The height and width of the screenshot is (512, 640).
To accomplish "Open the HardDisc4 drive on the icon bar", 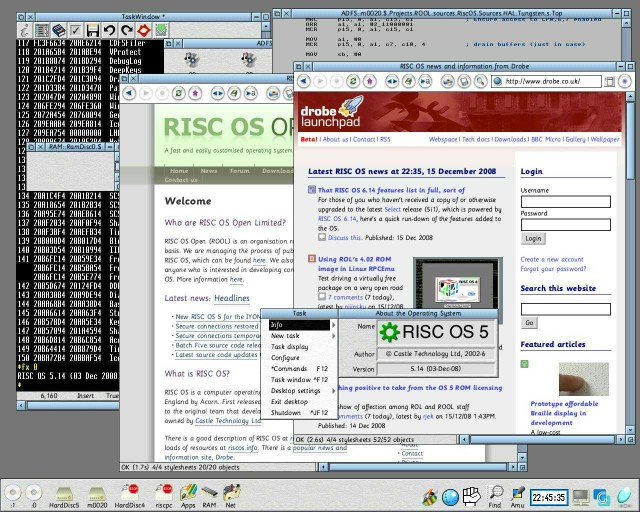I will (x=129, y=491).
